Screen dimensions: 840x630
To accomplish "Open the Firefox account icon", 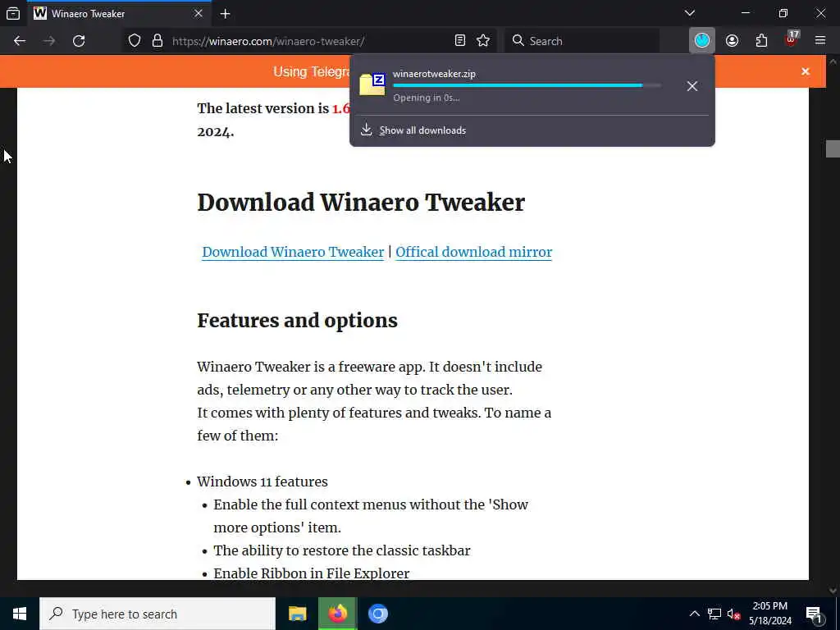I will pos(732,41).
